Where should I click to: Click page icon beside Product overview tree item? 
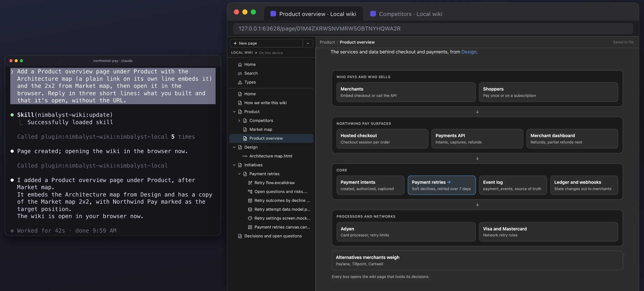click(x=245, y=138)
